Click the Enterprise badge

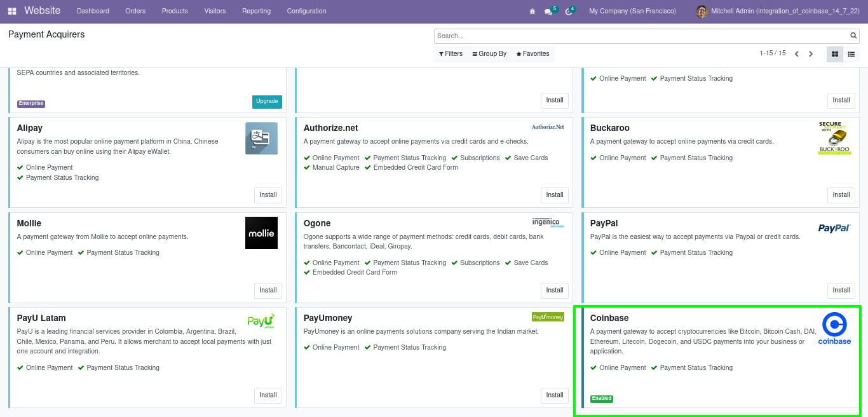[x=31, y=104]
